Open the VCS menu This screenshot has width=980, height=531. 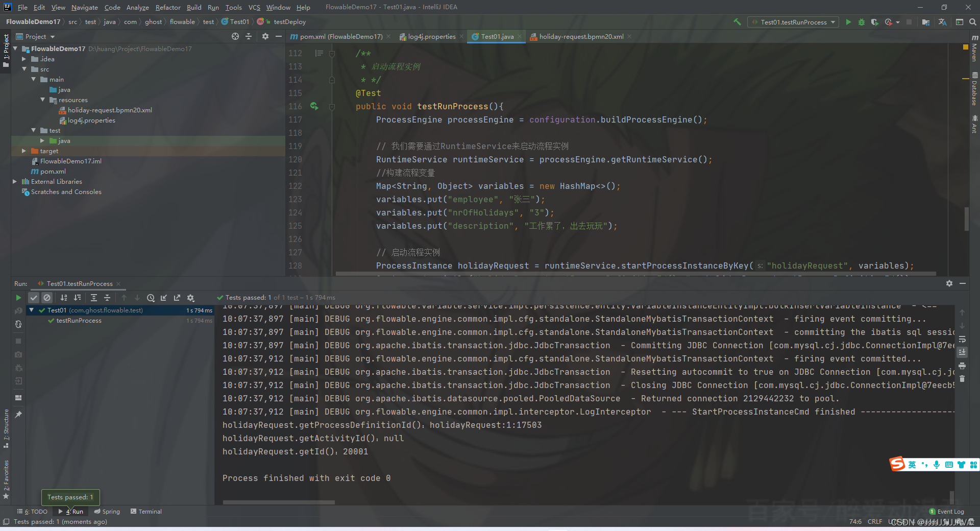[x=254, y=7]
